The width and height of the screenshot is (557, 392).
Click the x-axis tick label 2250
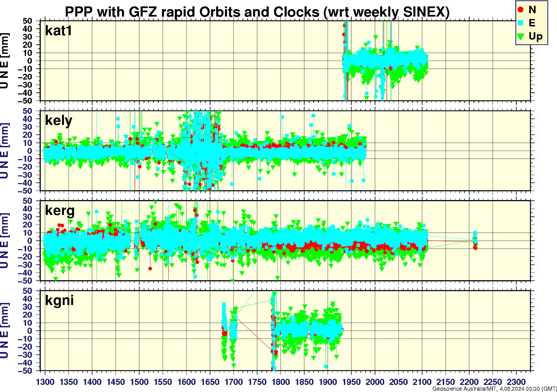tap(493, 382)
